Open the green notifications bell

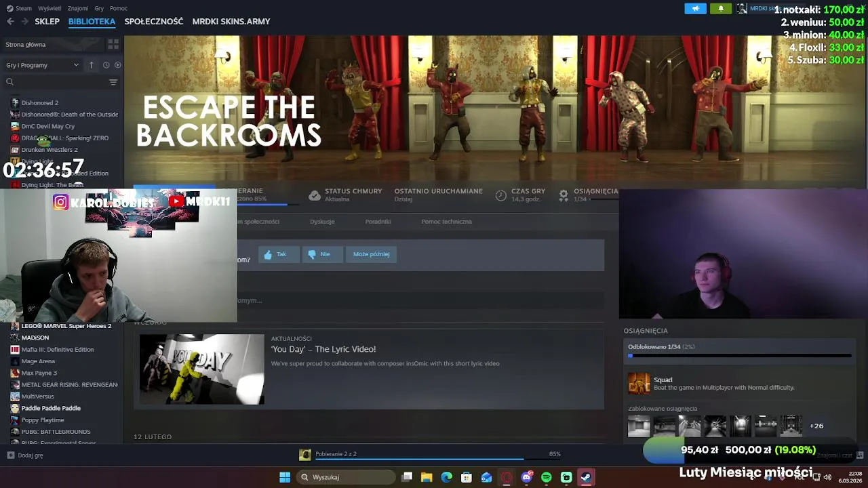(x=721, y=8)
